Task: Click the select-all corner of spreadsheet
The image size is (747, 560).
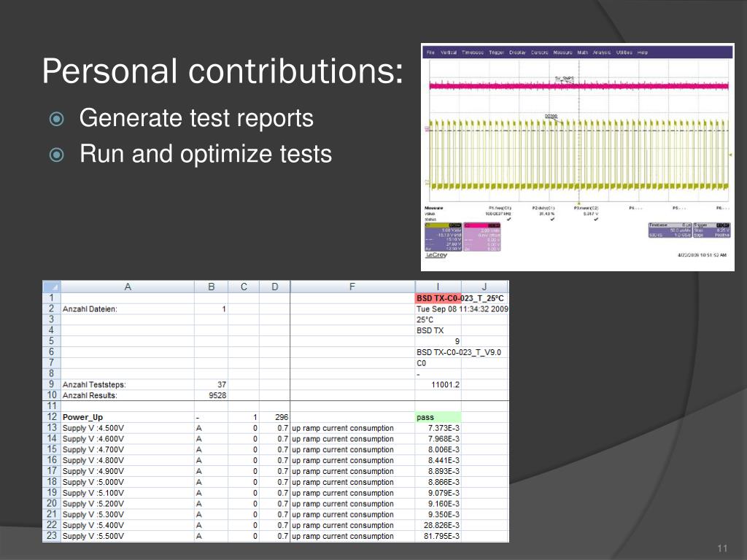Action: (52, 287)
